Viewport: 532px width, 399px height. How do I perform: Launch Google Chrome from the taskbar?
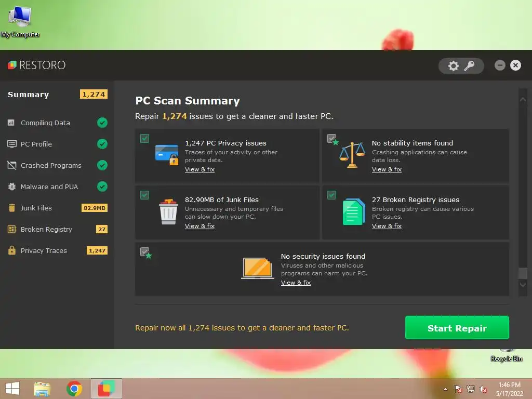pos(74,389)
